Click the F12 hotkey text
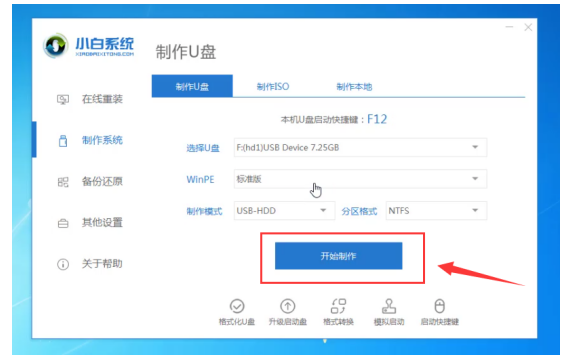 377,119
